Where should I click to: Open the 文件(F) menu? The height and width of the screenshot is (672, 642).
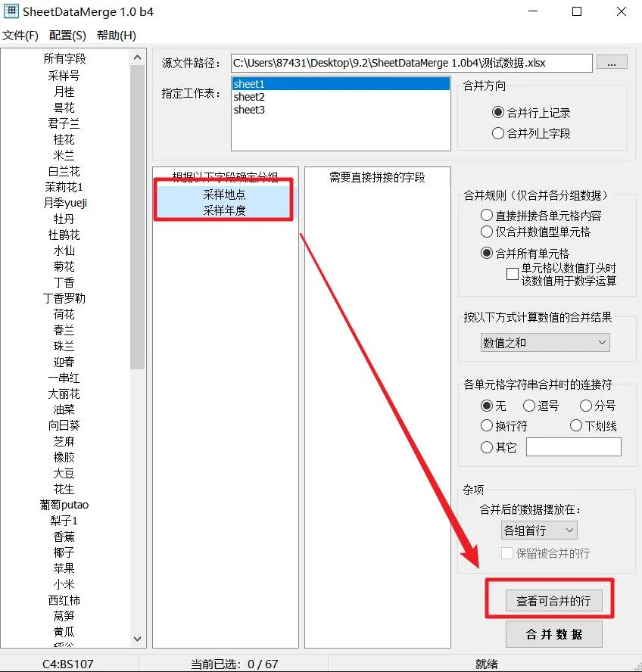click(20, 36)
